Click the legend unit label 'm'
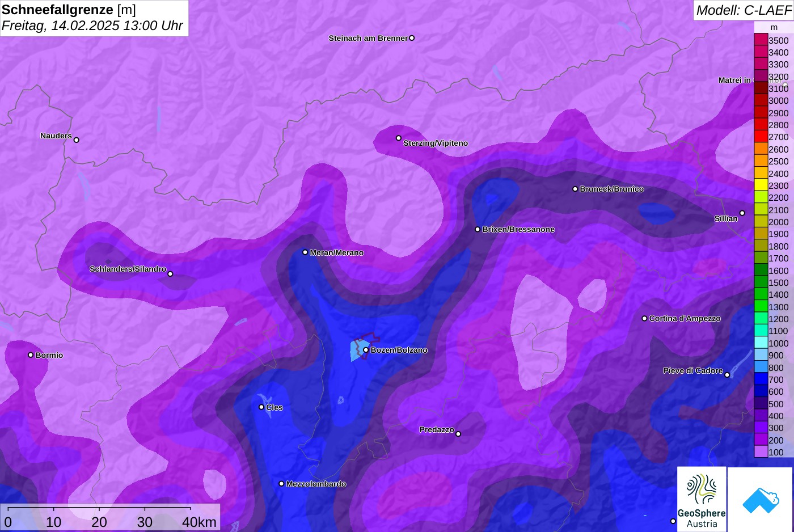794x532 pixels. click(774, 27)
